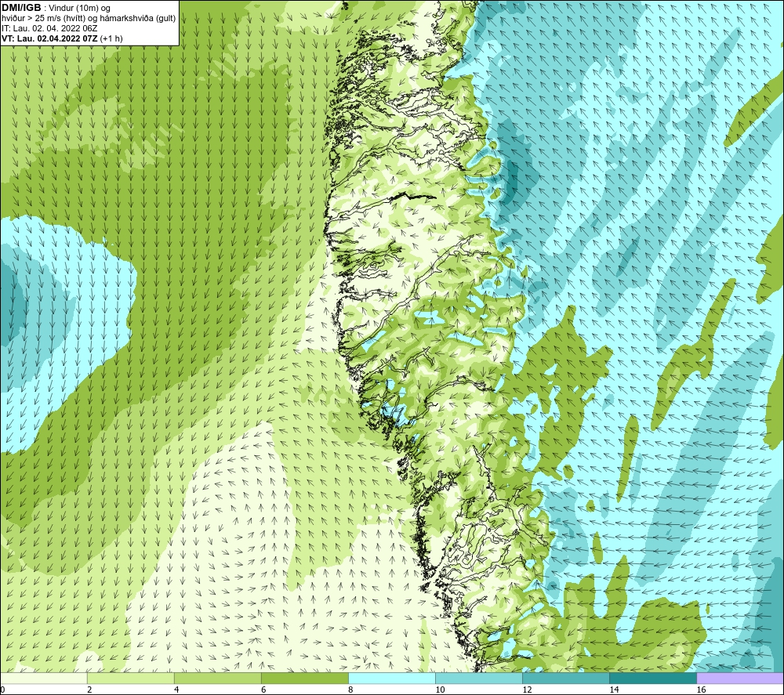Click the '(+1 h)' forecast offset text
Image resolution: width=784 pixels, height=695 pixels.
pyautogui.click(x=111, y=38)
